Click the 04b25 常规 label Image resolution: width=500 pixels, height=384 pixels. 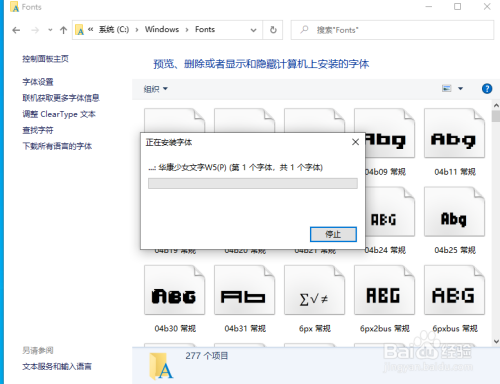(x=455, y=250)
